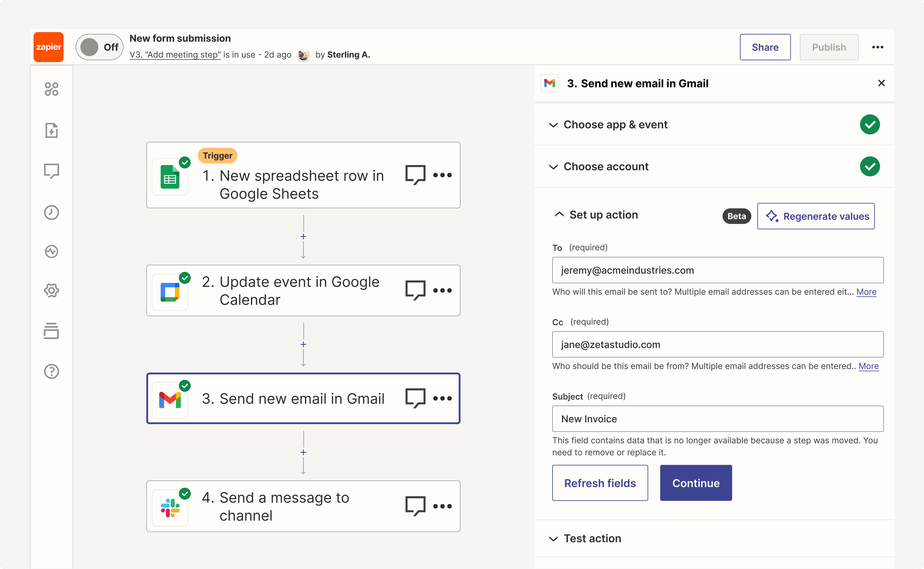Open the settings gear in sidebar
924x569 pixels.
coord(52,290)
